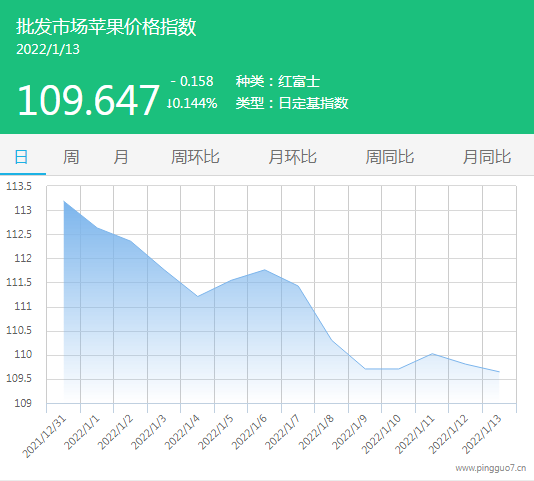Image resolution: width=534 pixels, height=481 pixels.
Task: Click the chart point at 2022/1/4 low
Action: (198, 296)
